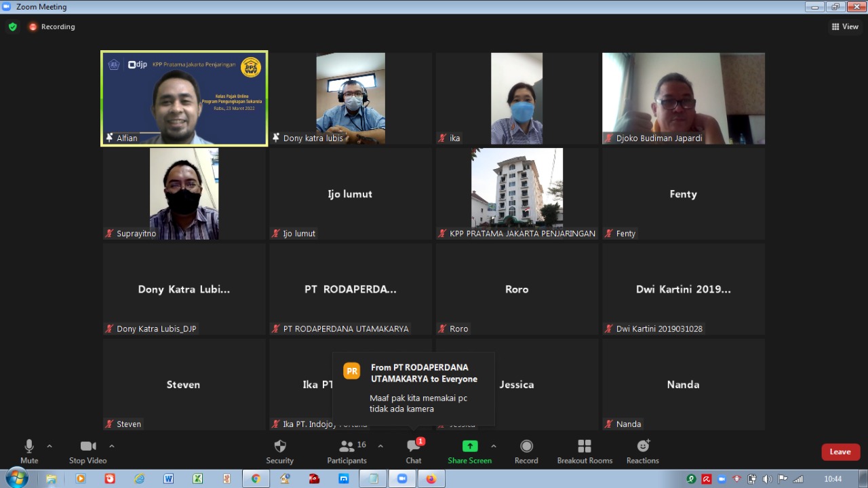
Task: Open the Reactions picker
Action: [643, 450]
